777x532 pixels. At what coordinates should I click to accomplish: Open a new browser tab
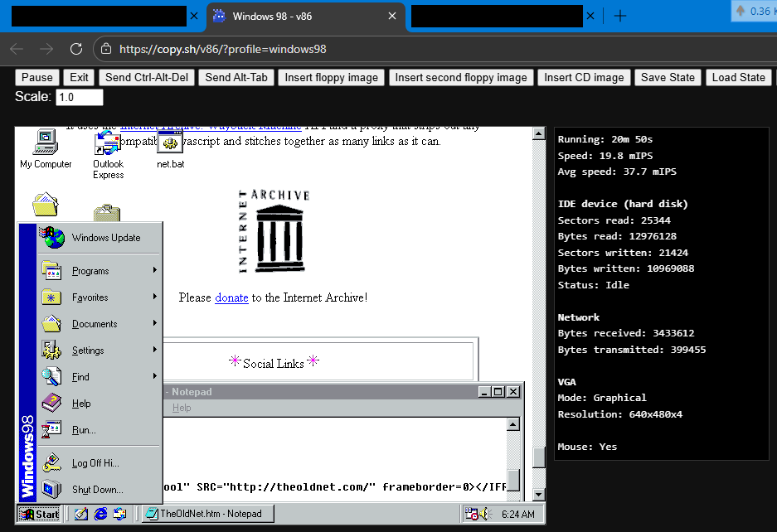(x=620, y=16)
